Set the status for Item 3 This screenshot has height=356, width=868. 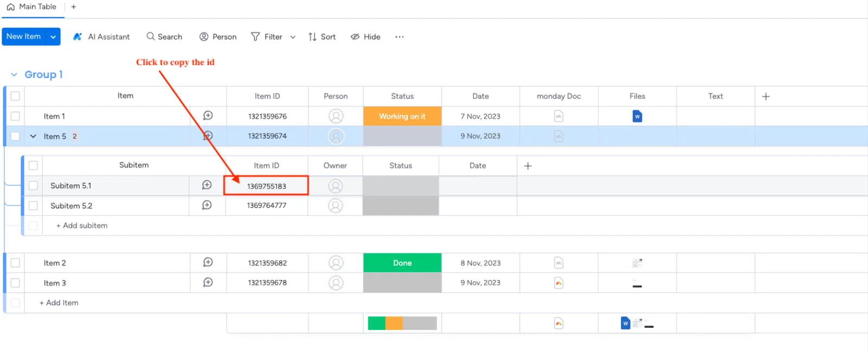tap(403, 283)
